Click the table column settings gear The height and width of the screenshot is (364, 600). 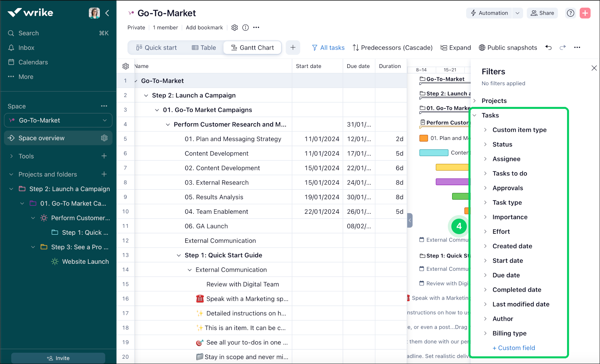pos(126,66)
